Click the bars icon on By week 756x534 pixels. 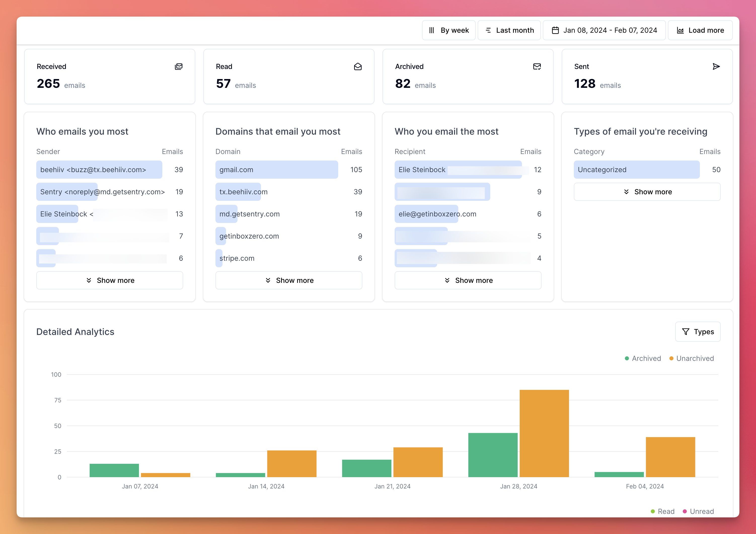432,30
